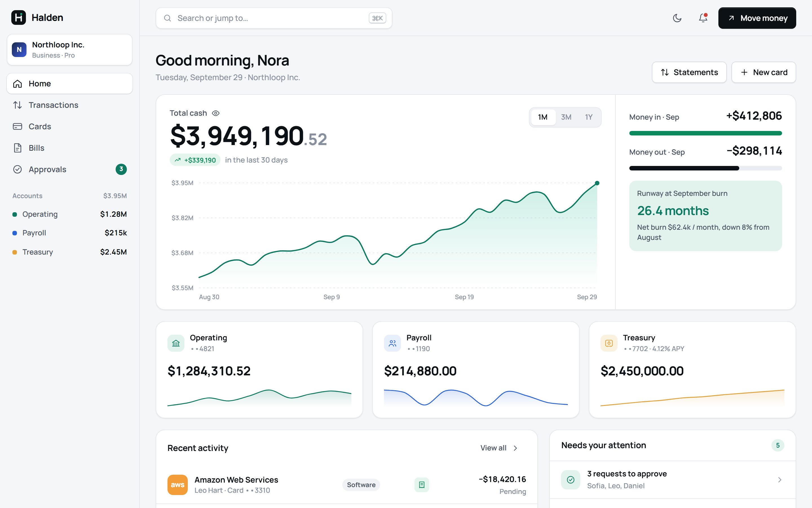Open the Payroll account card balance $214,880.00
Viewport: 812px width, 508px height.
click(x=420, y=371)
